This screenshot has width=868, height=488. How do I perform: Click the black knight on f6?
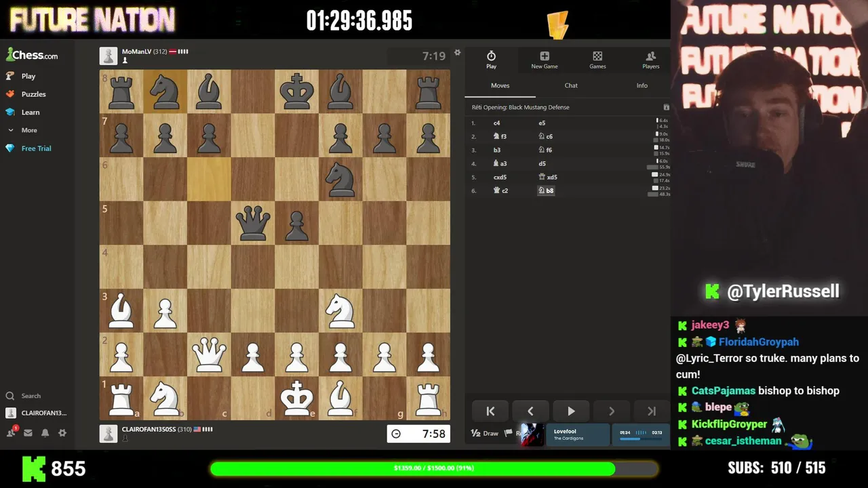[x=340, y=179]
